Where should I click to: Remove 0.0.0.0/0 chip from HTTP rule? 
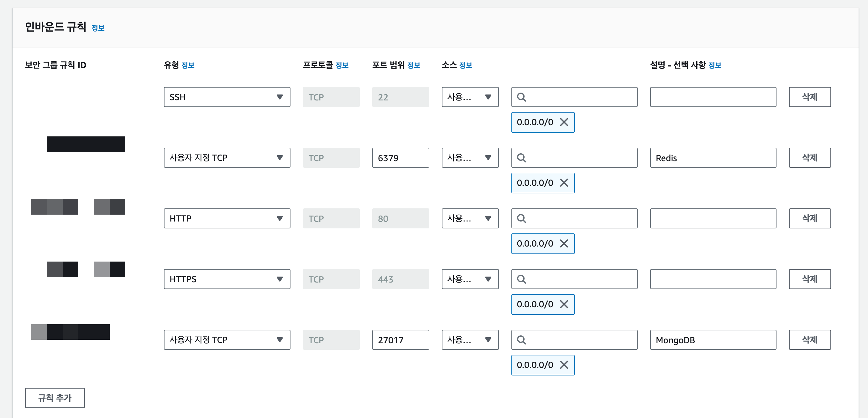(564, 243)
